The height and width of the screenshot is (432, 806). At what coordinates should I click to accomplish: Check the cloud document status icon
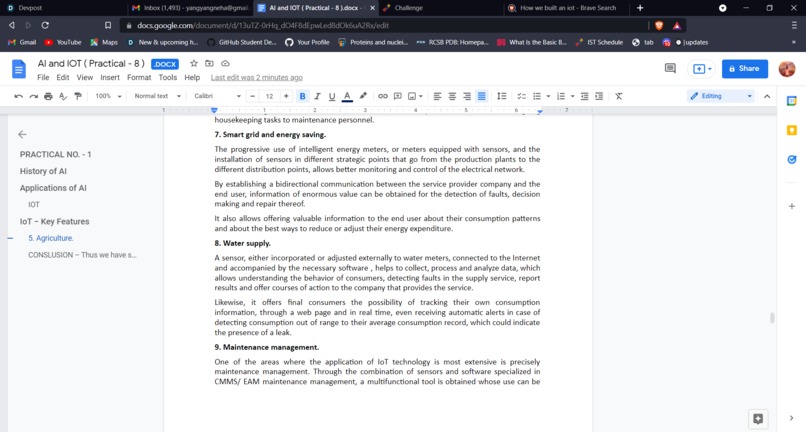point(225,63)
